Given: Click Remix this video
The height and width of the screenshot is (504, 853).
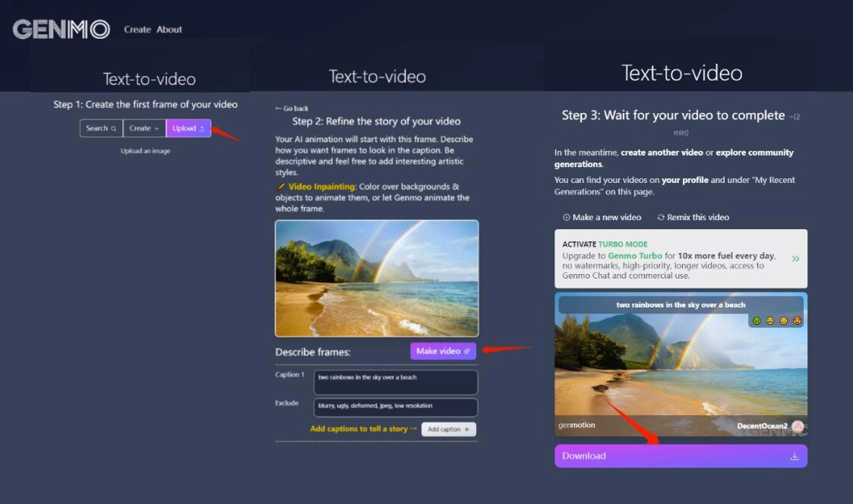Looking at the screenshot, I should (x=693, y=217).
